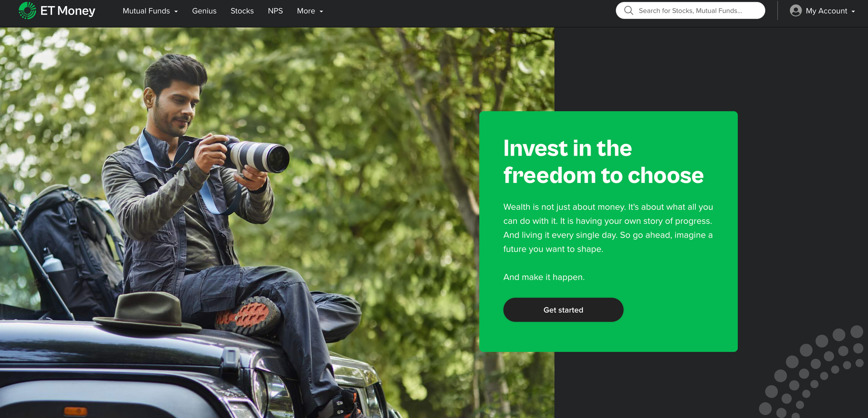Open the Genius menu item

coord(204,11)
